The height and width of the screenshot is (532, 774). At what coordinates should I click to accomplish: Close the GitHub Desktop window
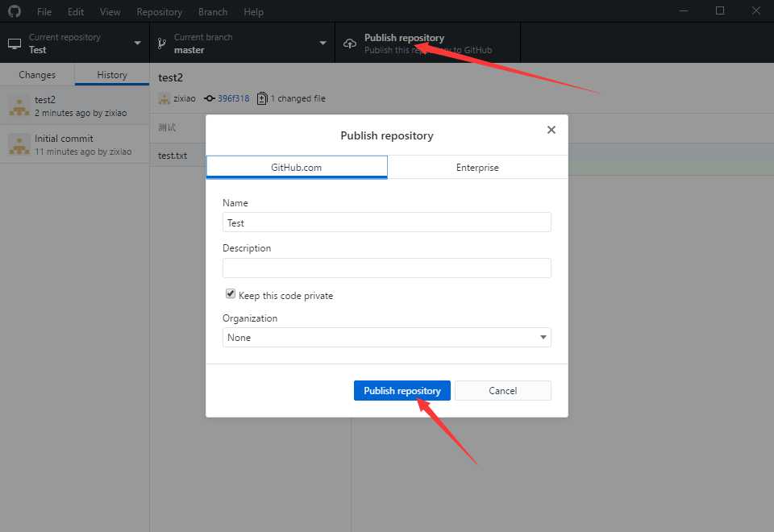[x=755, y=10]
